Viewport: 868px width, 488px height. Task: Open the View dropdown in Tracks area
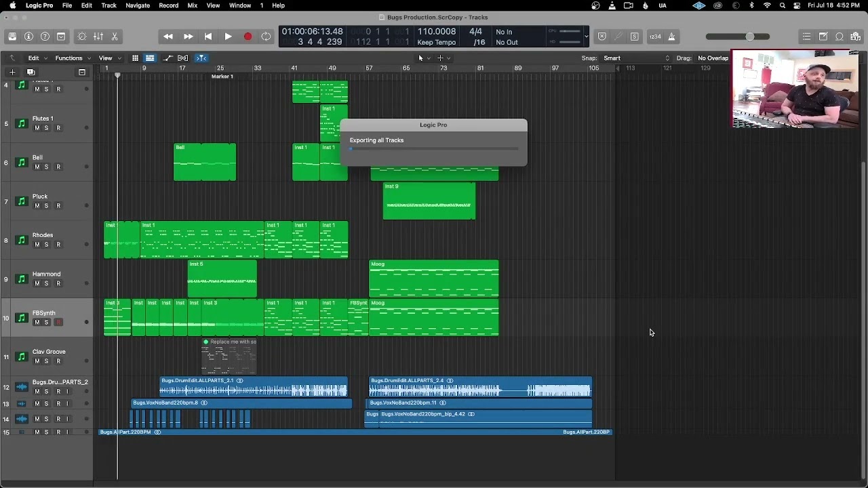(108, 58)
